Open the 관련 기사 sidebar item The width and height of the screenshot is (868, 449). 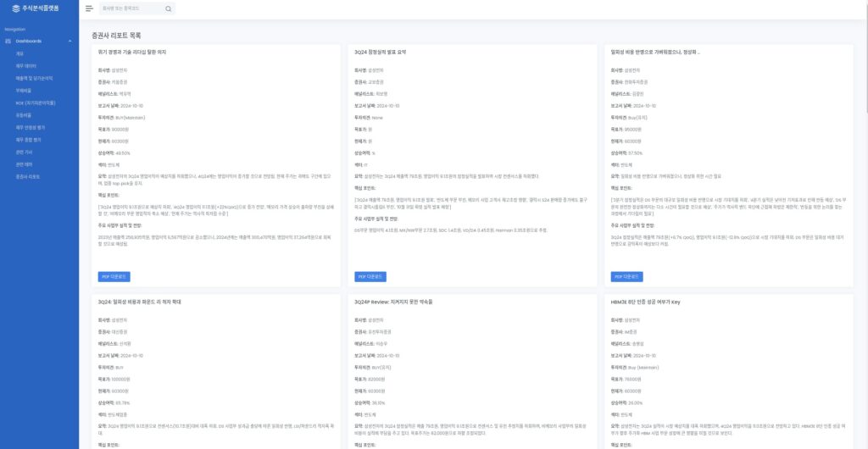25,152
